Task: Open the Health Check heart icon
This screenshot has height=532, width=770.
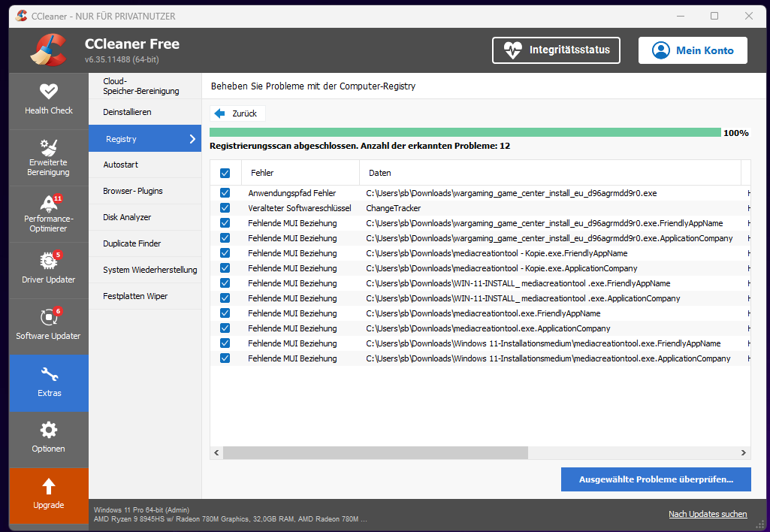Action: click(x=49, y=92)
